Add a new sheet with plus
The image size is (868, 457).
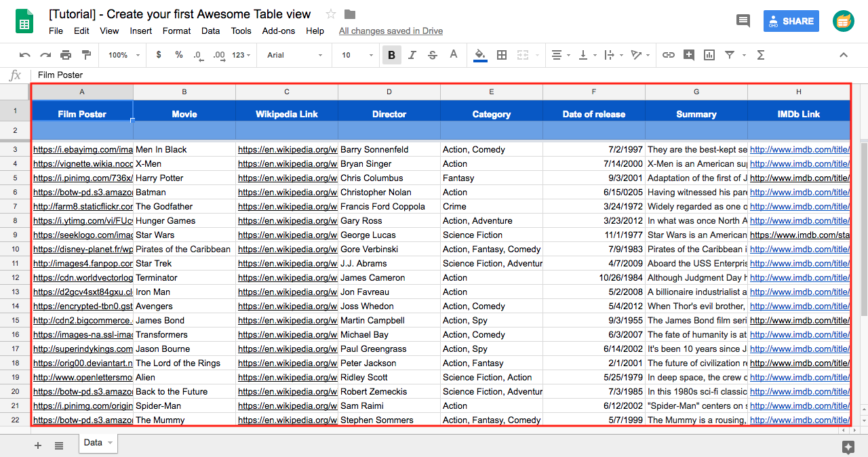(38, 445)
